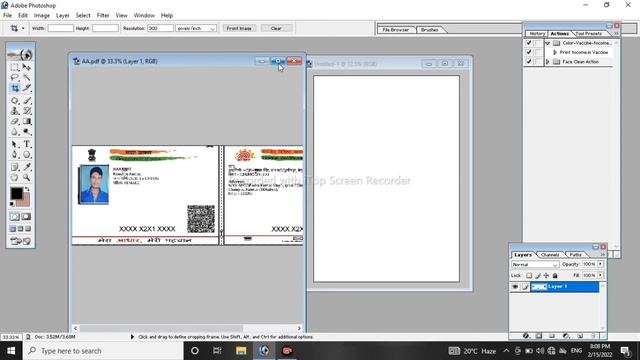Toggle Print Income.in Vaccine action checkbox

[x=529, y=52]
